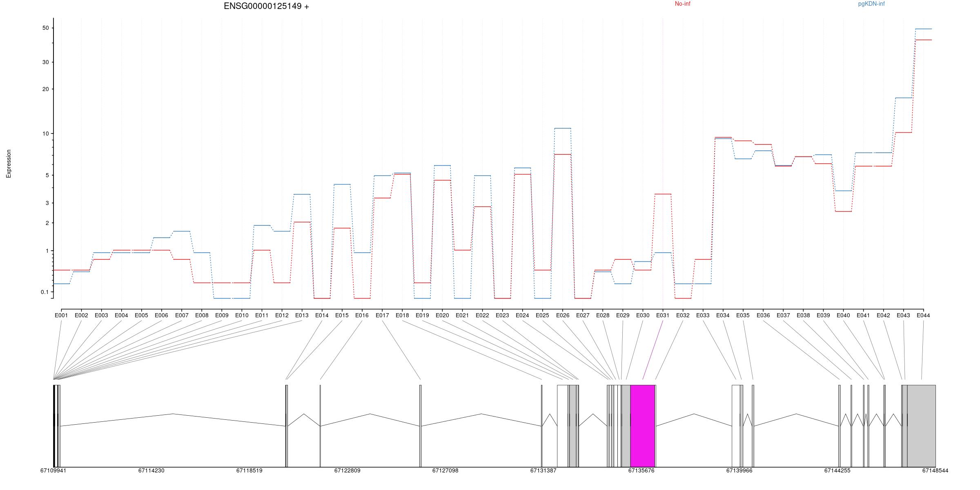
Task: Click the blue E026 expression peak segment
Action: pos(563,128)
